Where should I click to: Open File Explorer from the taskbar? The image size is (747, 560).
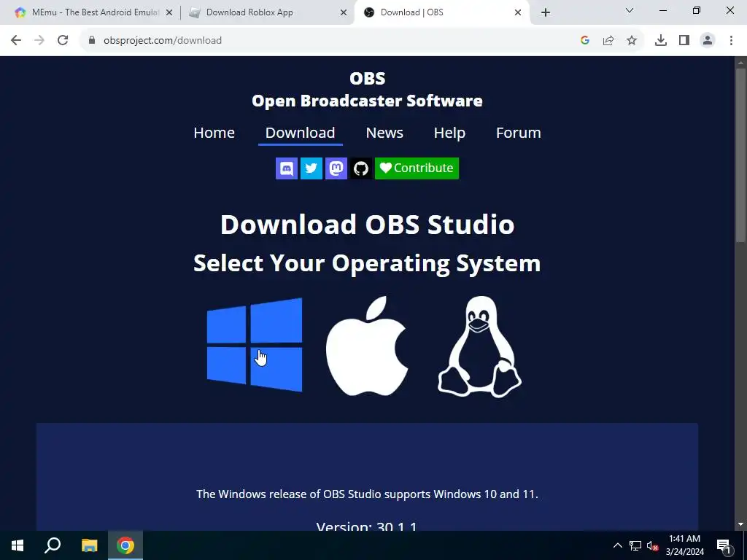click(89, 545)
